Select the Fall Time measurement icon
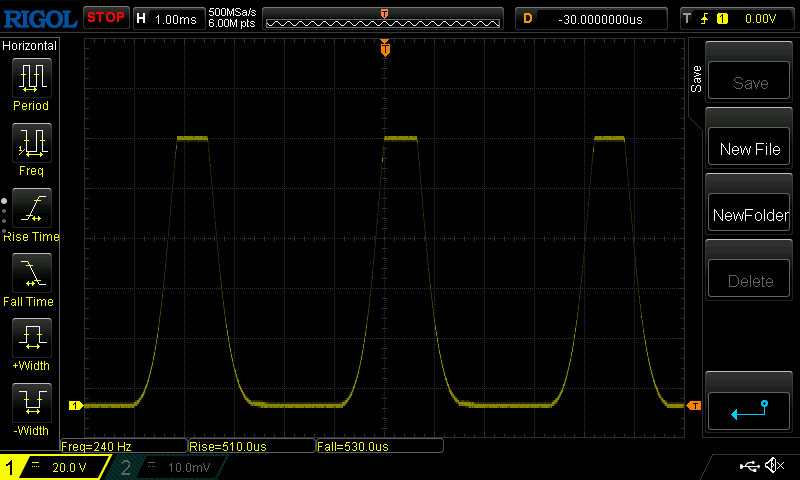This screenshot has height=480, width=800. tap(32, 273)
